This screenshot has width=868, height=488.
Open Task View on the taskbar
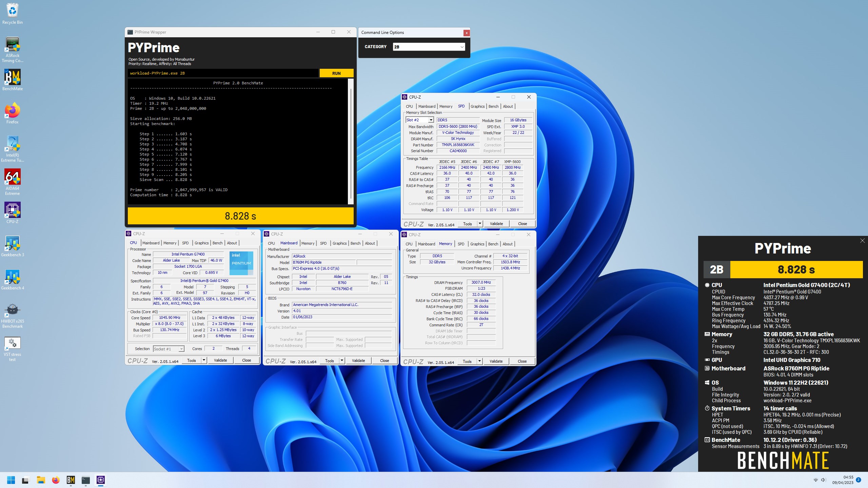[25, 480]
